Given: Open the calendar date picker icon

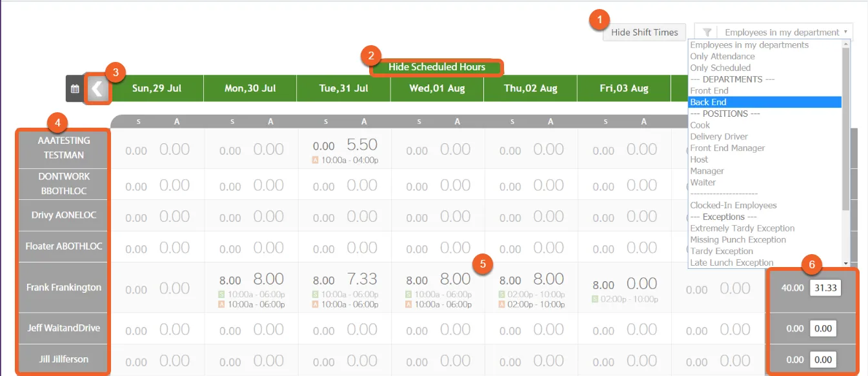Looking at the screenshot, I should tap(75, 89).
